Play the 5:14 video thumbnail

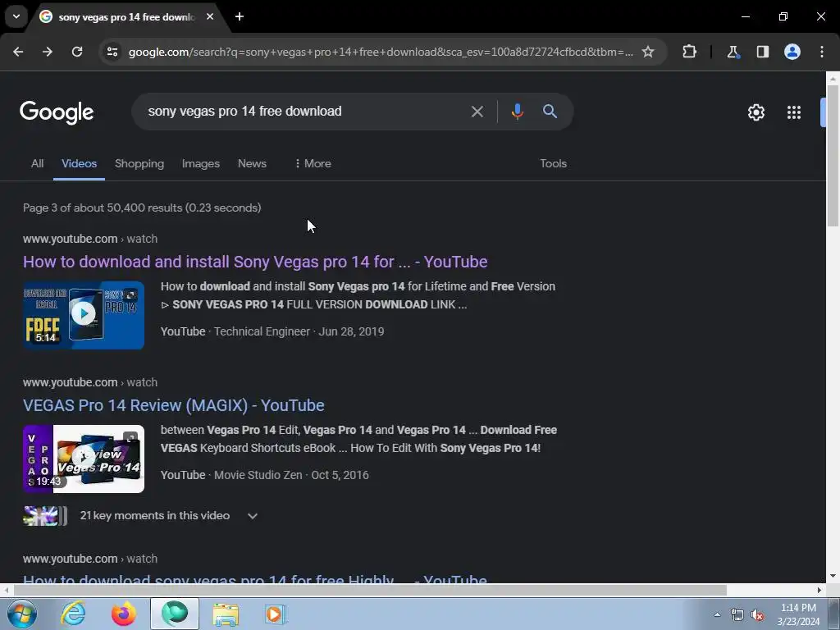click(84, 315)
